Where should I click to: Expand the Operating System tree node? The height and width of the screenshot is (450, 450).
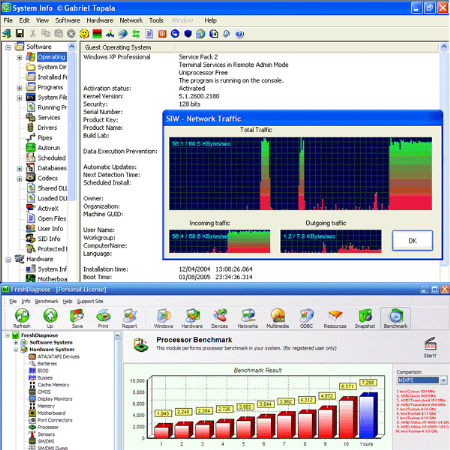(x=19, y=57)
